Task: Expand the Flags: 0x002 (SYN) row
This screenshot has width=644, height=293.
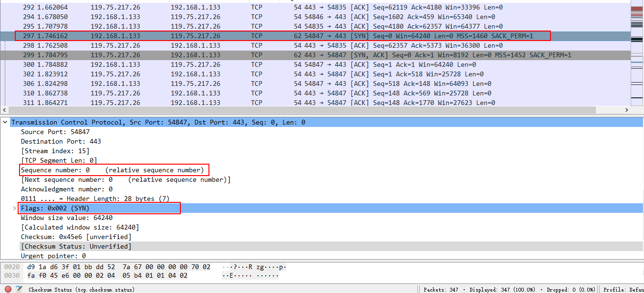Action: point(15,208)
